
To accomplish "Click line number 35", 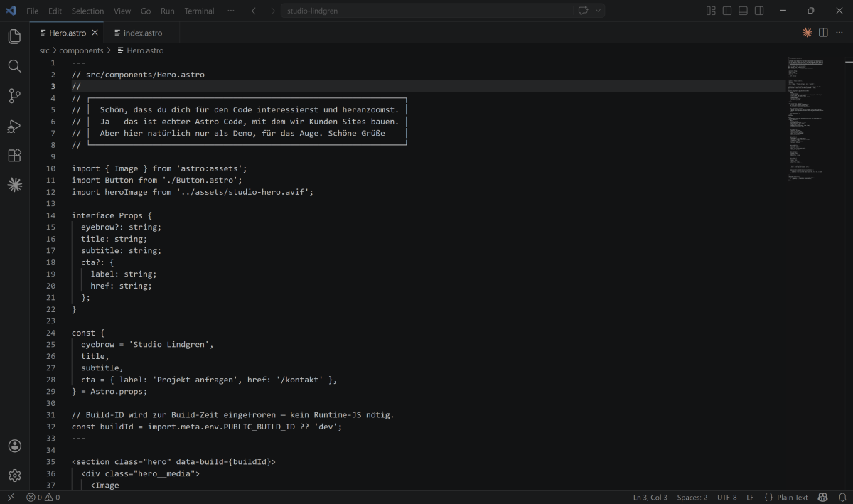I will [50, 461].
